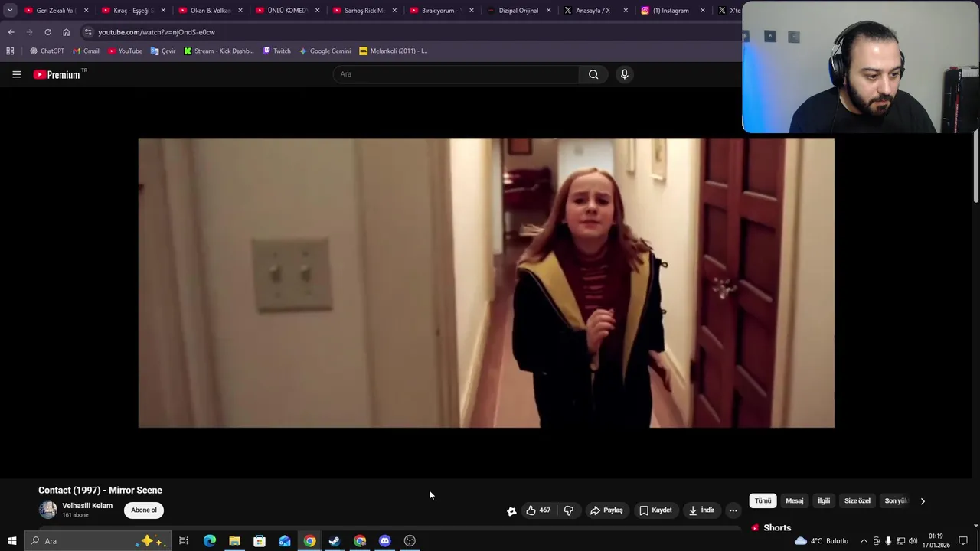The width and height of the screenshot is (980, 551).
Task: Open the Stream - Kick Dashboard bookmark
Action: click(218, 51)
